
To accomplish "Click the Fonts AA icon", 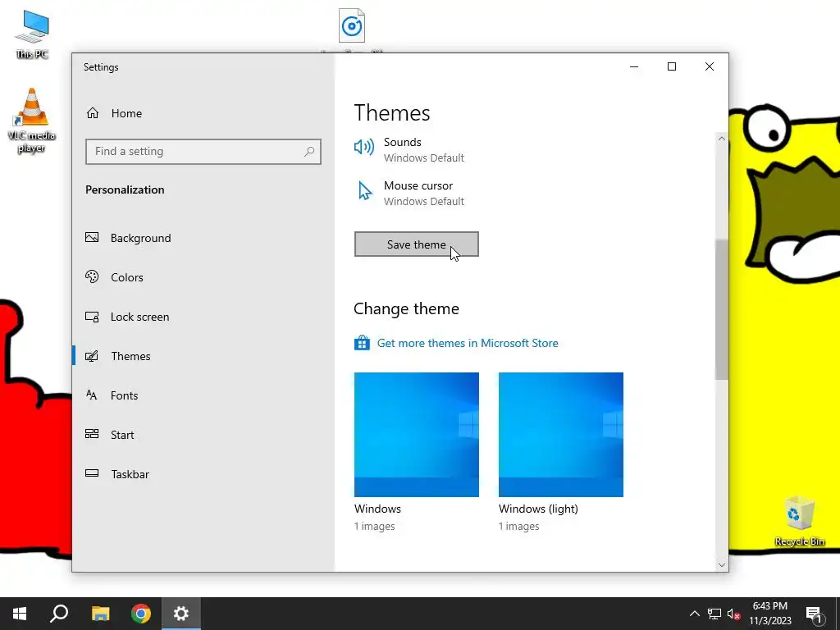I will pyautogui.click(x=92, y=395).
